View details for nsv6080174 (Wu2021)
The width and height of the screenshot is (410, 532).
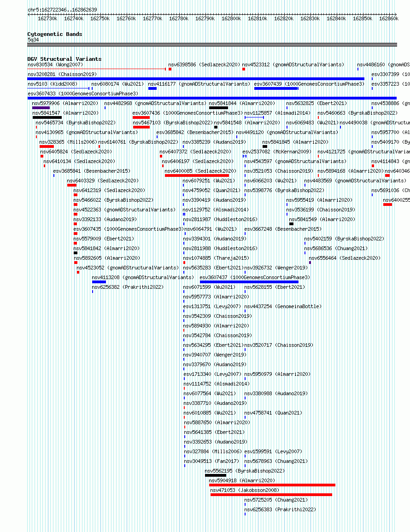[117, 84]
